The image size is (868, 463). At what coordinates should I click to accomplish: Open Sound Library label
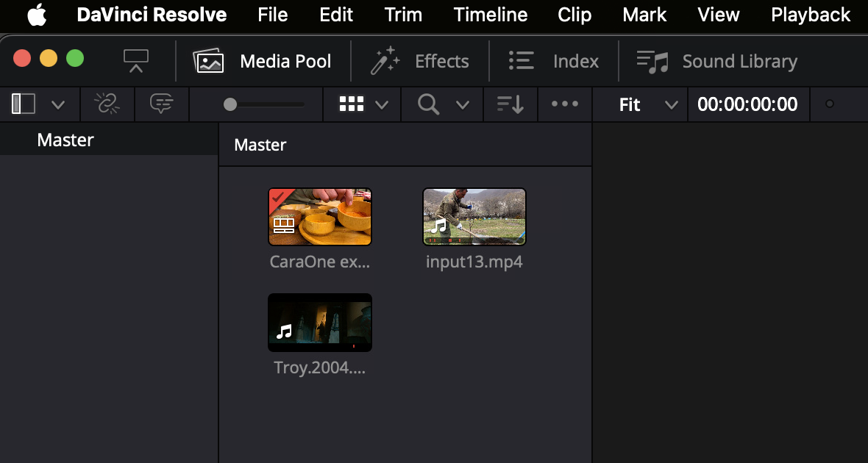coord(739,62)
